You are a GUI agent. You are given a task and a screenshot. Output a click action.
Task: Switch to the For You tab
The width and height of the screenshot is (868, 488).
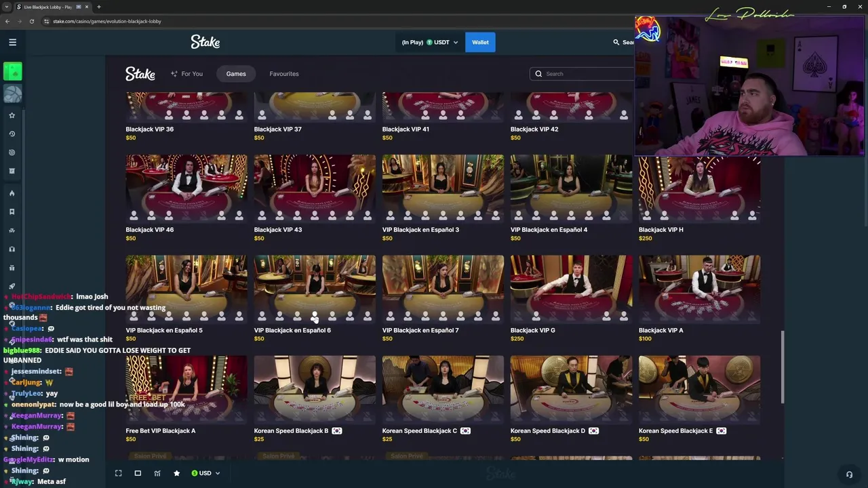tap(186, 74)
